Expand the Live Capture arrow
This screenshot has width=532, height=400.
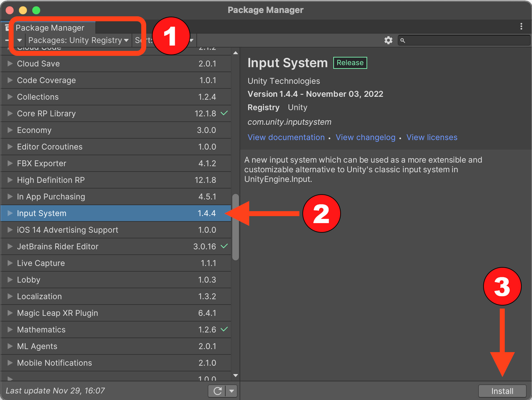pyautogui.click(x=10, y=263)
